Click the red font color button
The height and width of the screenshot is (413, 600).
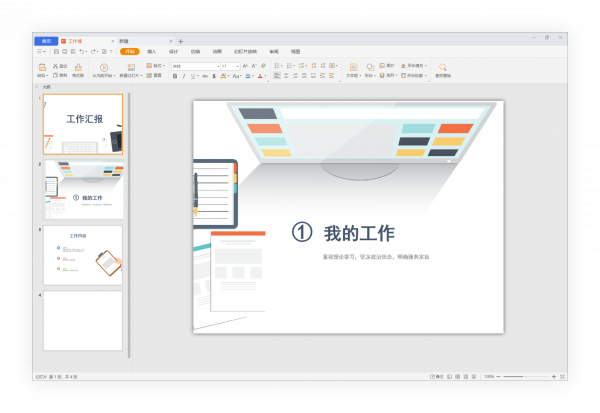click(262, 76)
